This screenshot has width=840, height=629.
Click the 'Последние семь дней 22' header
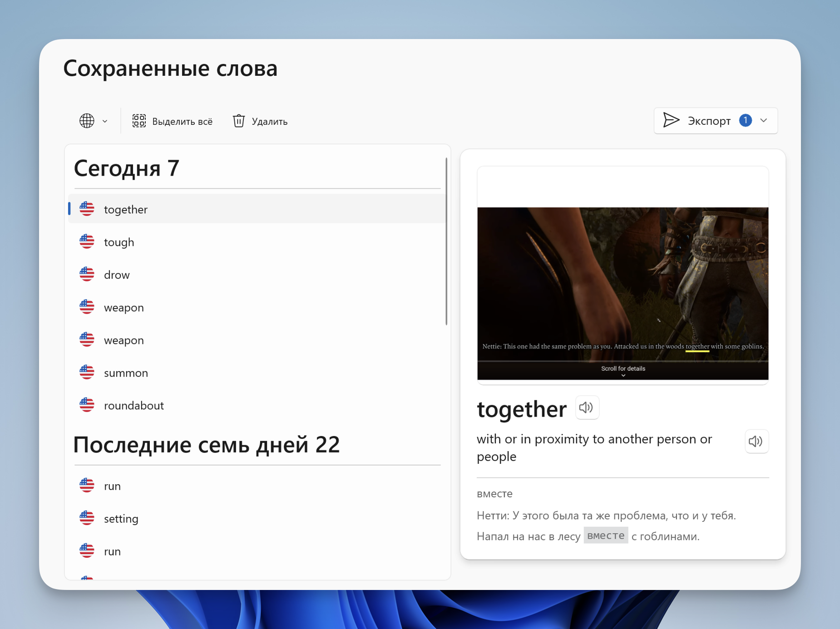pyautogui.click(x=207, y=445)
